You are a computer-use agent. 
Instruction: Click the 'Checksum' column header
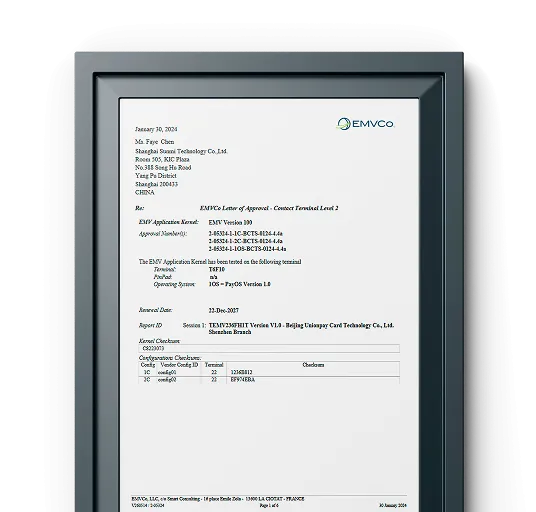[313, 365]
